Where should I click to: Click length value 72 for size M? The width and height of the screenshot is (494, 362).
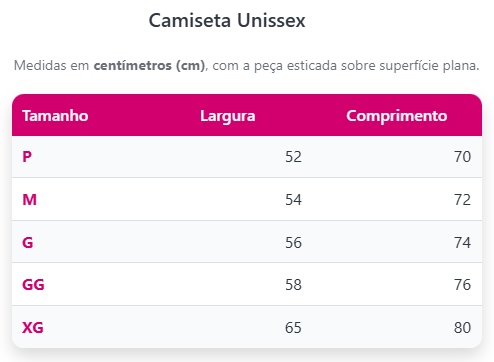[462, 199]
